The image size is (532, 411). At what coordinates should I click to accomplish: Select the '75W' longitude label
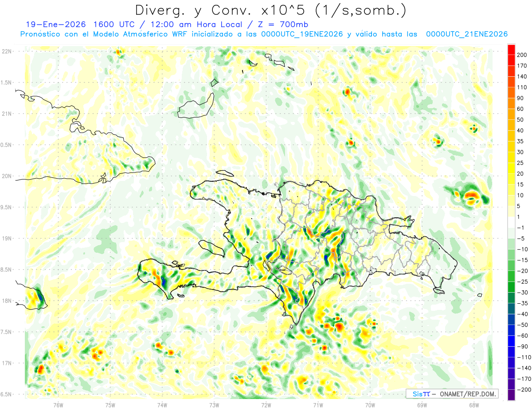[110, 405]
